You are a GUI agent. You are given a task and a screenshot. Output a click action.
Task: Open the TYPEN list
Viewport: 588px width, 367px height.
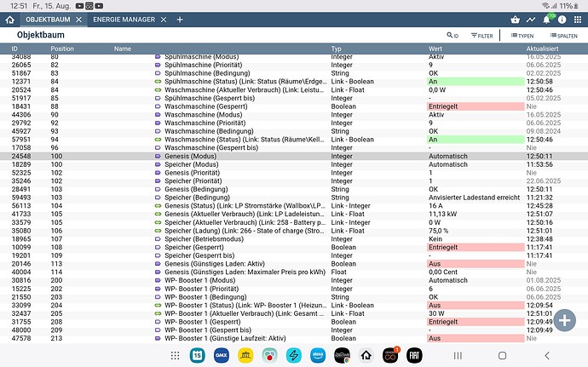coord(522,36)
